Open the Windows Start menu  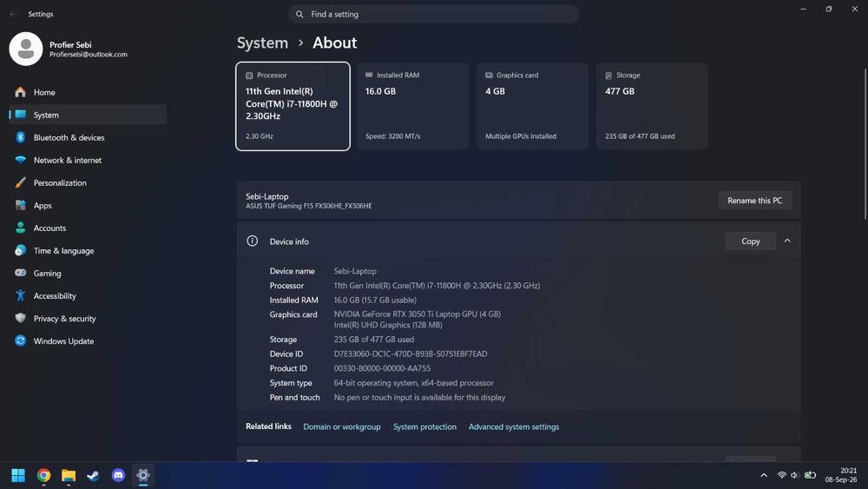coord(18,475)
